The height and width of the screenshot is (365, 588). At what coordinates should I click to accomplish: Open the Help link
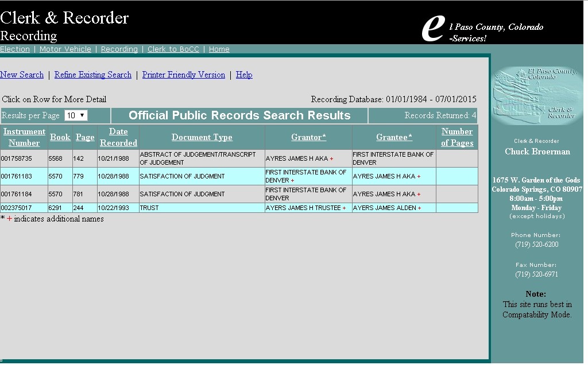(x=244, y=75)
